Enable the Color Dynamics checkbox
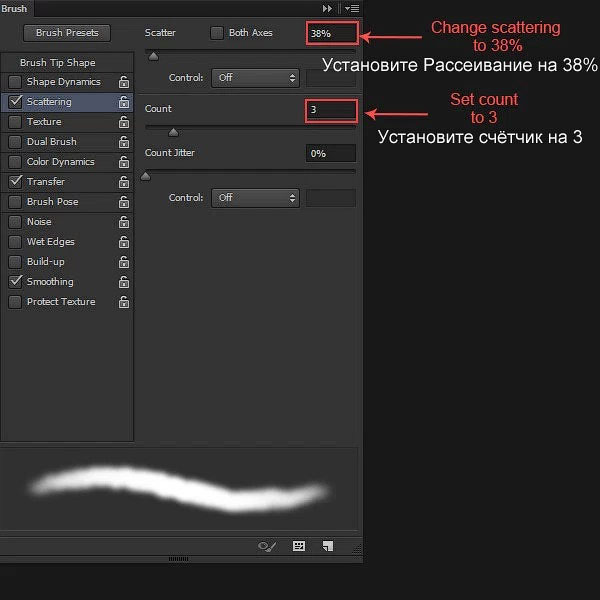This screenshot has height=600, width=600. pos(15,162)
